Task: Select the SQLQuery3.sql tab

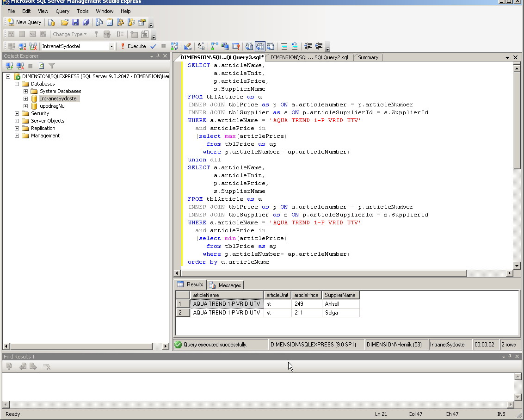Action: click(x=221, y=57)
